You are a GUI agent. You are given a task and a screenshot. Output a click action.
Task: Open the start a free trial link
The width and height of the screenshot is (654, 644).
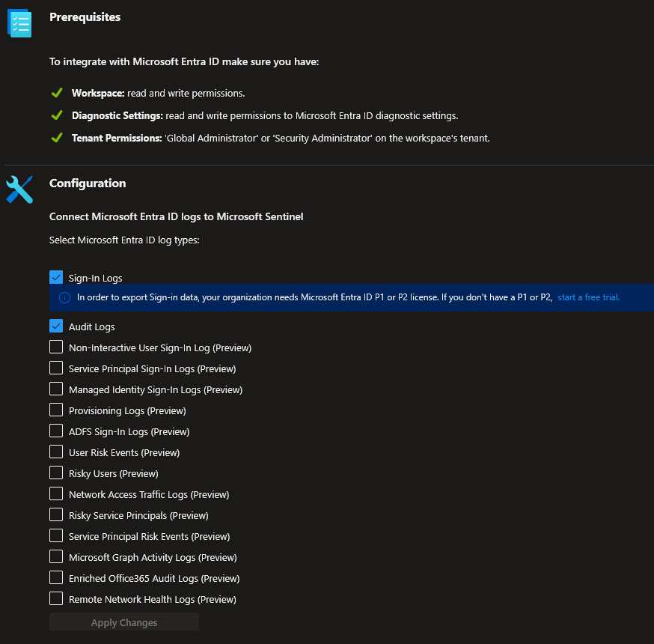pos(588,297)
